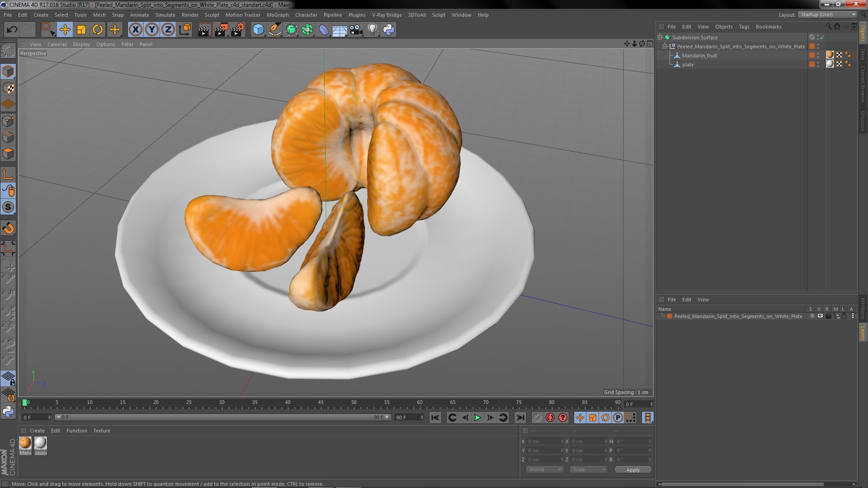Click the Apply button
The image size is (868, 488).
[x=633, y=470]
